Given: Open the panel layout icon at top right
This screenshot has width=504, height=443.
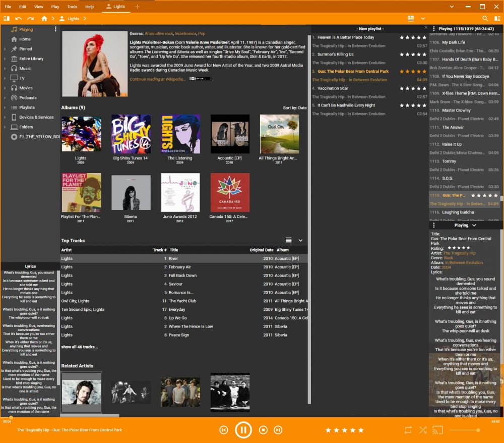Looking at the screenshot, I should click(411, 17).
